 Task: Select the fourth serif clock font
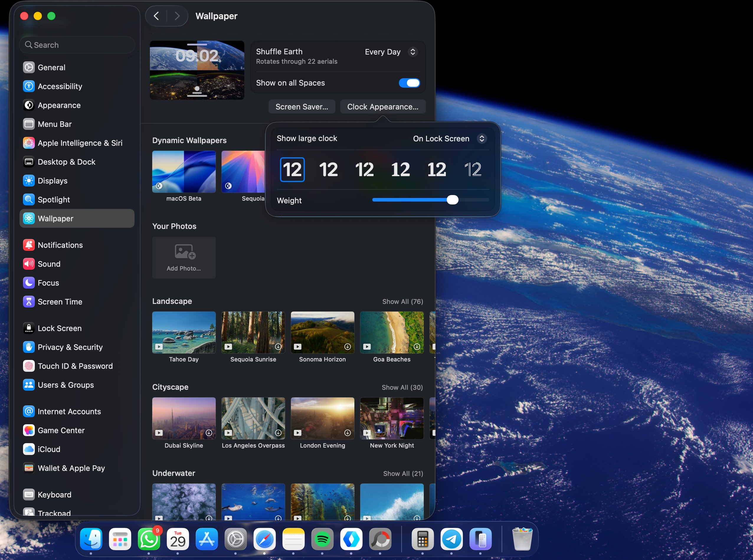(400, 169)
